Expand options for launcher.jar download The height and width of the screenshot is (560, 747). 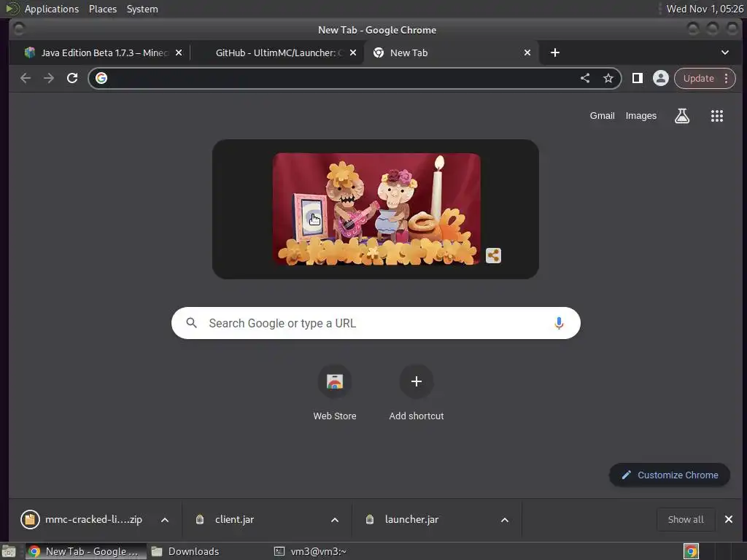pyautogui.click(x=505, y=520)
